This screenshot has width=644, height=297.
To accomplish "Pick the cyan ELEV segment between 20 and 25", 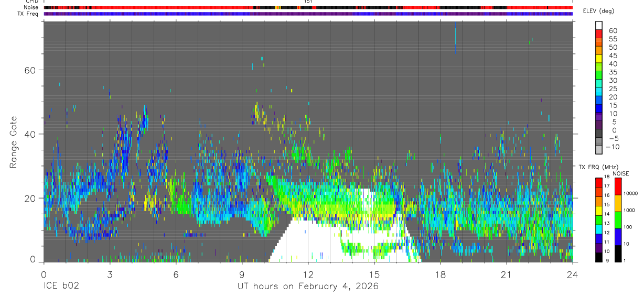I will tap(598, 93).
